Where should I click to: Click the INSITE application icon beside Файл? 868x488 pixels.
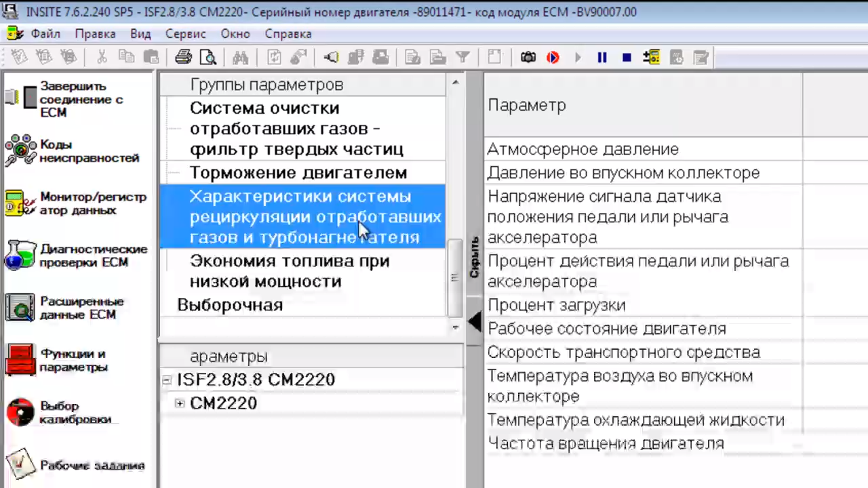[15, 33]
